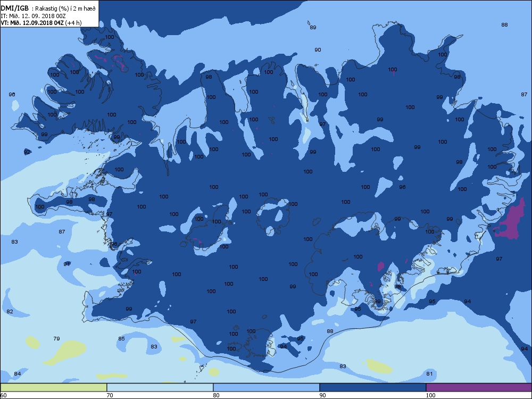This screenshot has width=532, height=399.
Task: Click the "VT: Mið. 12.09.2018 04Z (+4 h)" line
Action: 41,23
